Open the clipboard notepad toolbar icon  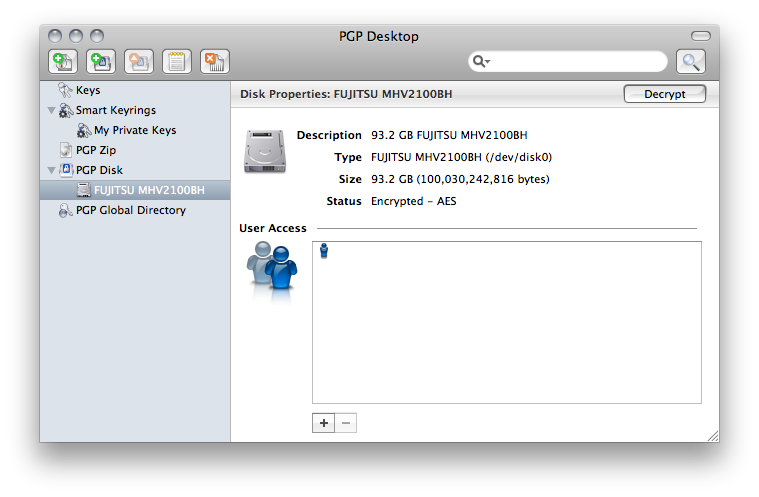(177, 61)
